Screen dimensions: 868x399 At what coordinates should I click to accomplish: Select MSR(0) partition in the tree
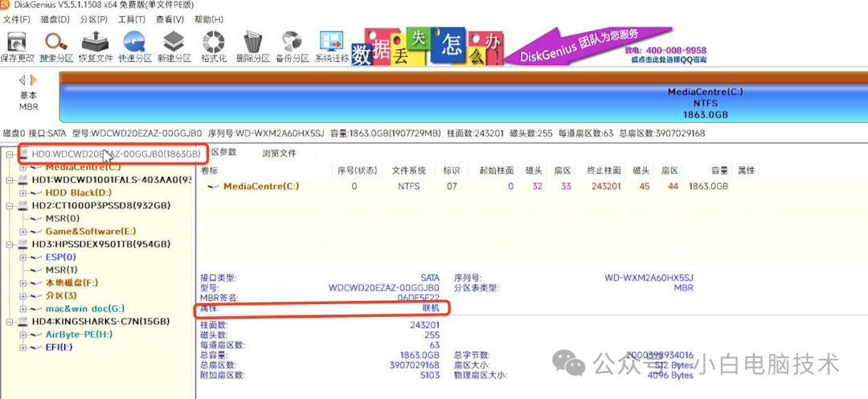(x=63, y=218)
